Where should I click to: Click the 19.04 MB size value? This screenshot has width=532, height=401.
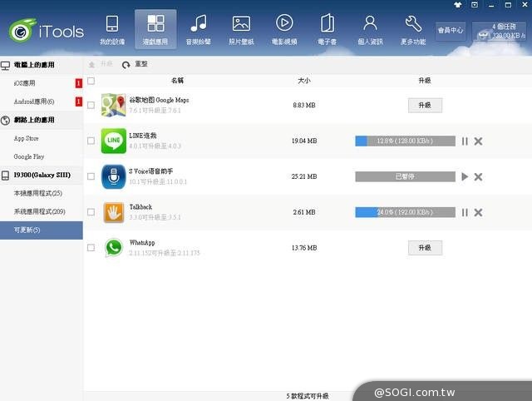click(304, 141)
